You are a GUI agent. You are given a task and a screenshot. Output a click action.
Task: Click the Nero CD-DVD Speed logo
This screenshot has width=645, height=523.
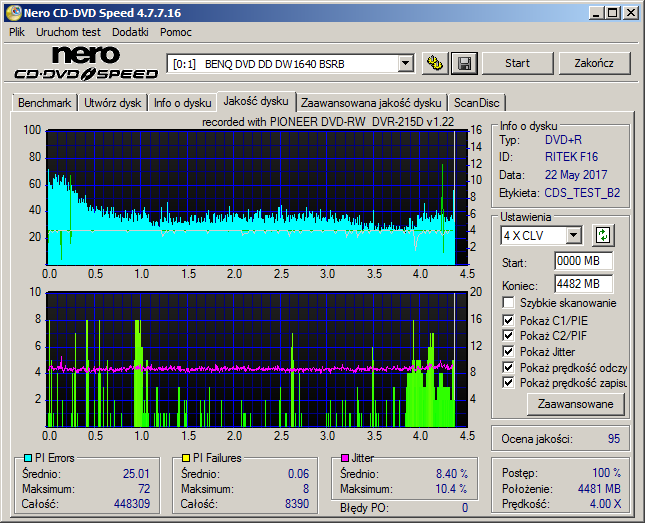pyautogui.click(x=86, y=63)
